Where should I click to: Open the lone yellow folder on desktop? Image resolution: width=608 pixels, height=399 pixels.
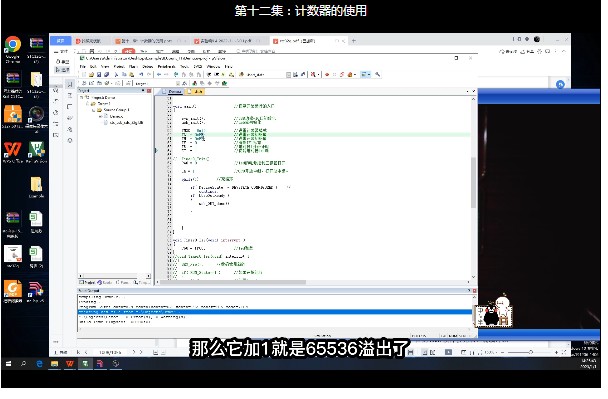pyautogui.click(x=36, y=184)
